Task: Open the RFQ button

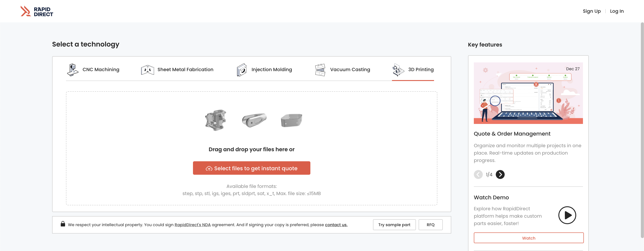Action: point(430,225)
